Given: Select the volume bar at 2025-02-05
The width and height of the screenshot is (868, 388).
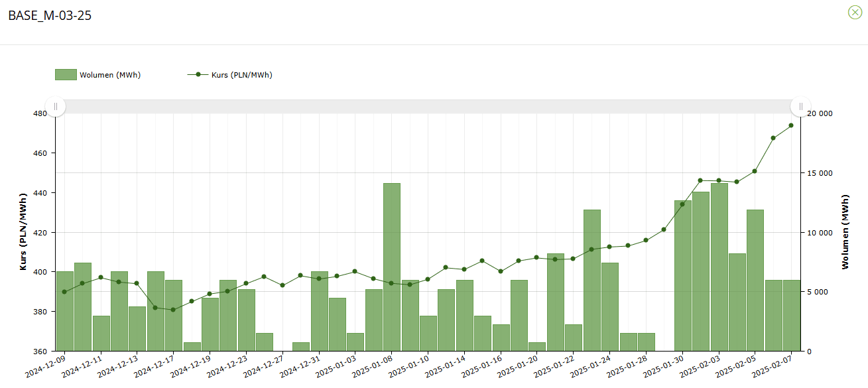Looking at the screenshot, I should (755, 280).
